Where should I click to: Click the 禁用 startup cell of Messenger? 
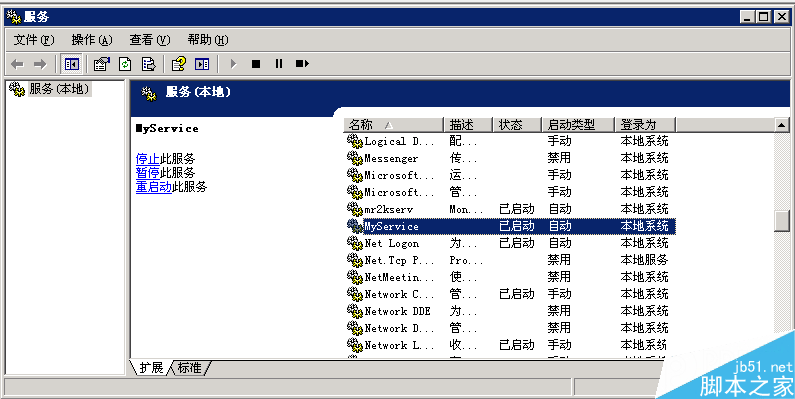coord(559,158)
